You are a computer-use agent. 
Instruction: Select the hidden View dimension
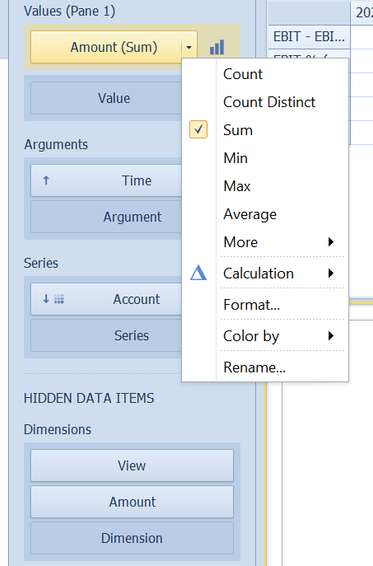pyautogui.click(x=132, y=465)
